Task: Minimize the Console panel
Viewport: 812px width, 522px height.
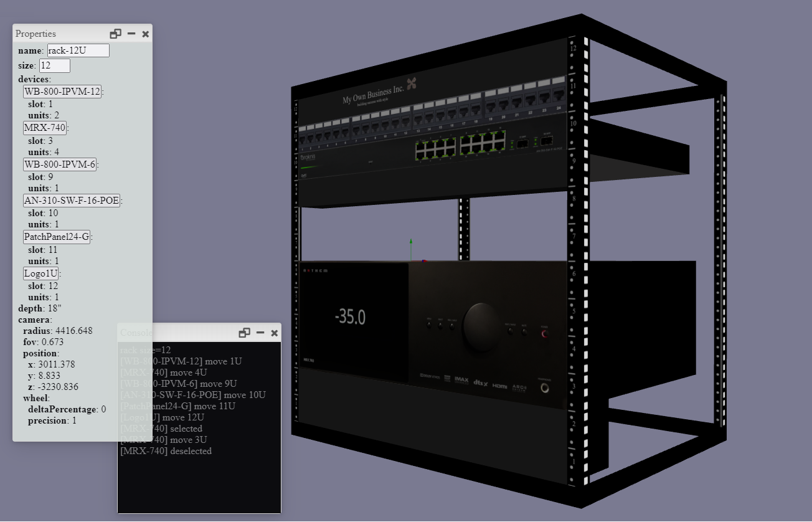Action: 260,333
